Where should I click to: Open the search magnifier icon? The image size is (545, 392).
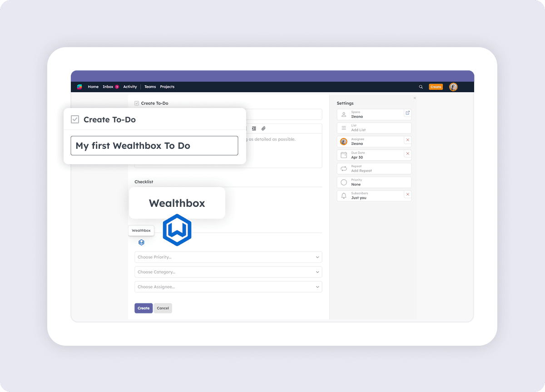coord(421,87)
